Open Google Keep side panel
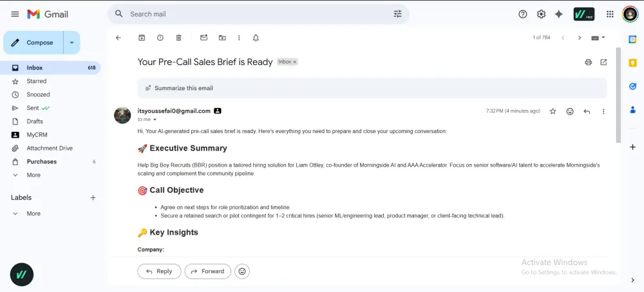Screen dimensions: 644x292 [632, 63]
